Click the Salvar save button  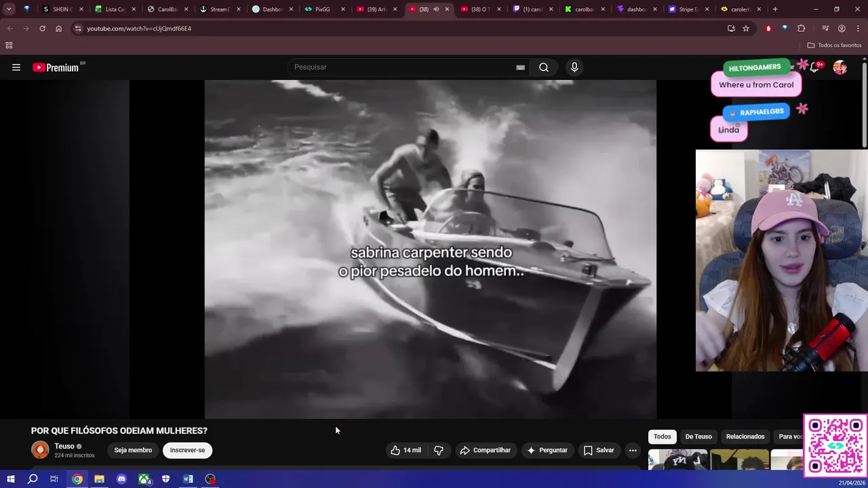599,450
